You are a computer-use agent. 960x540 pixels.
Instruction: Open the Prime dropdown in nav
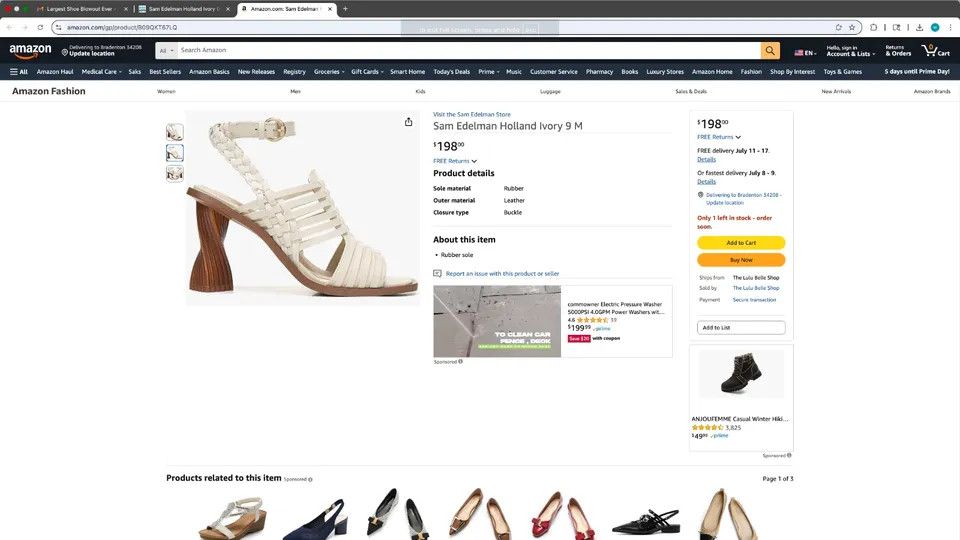pyautogui.click(x=489, y=72)
